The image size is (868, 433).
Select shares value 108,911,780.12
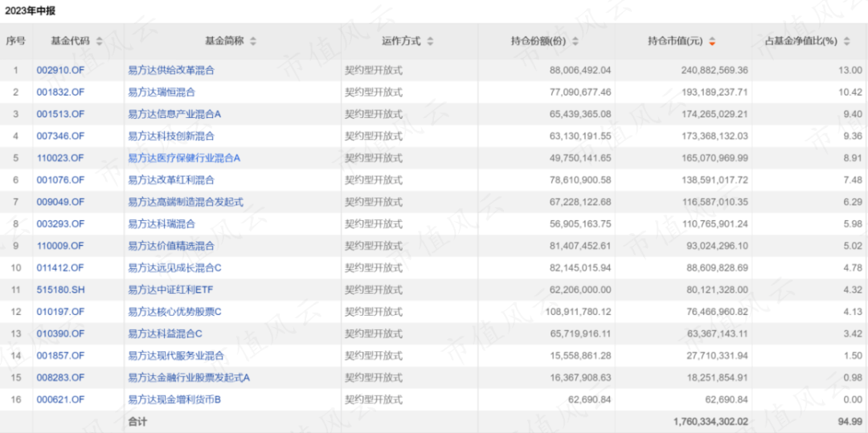pos(578,312)
